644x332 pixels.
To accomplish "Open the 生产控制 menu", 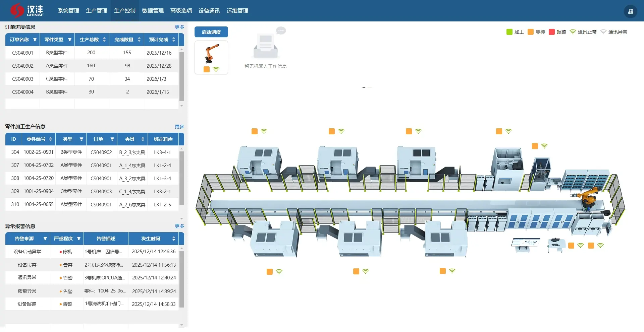I will point(124,11).
